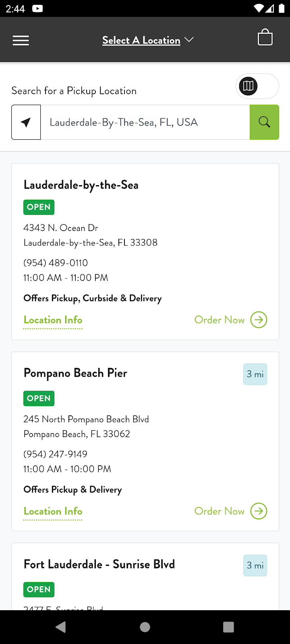The width and height of the screenshot is (290, 644).
Task: Click the Pompano Beach Pier Order Now arrow icon
Action: coord(259,511)
